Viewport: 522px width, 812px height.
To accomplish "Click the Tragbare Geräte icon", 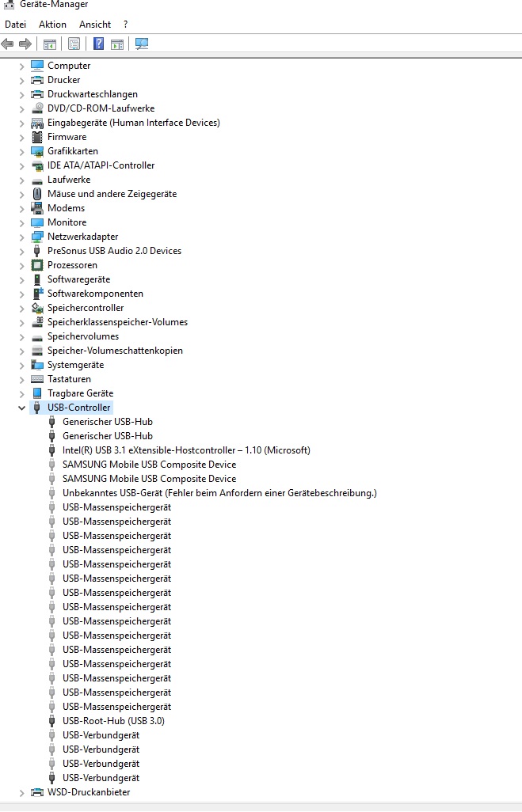I will point(37,393).
